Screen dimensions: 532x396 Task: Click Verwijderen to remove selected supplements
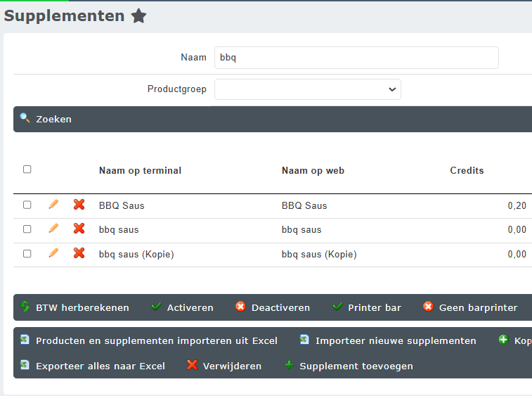tap(231, 366)
